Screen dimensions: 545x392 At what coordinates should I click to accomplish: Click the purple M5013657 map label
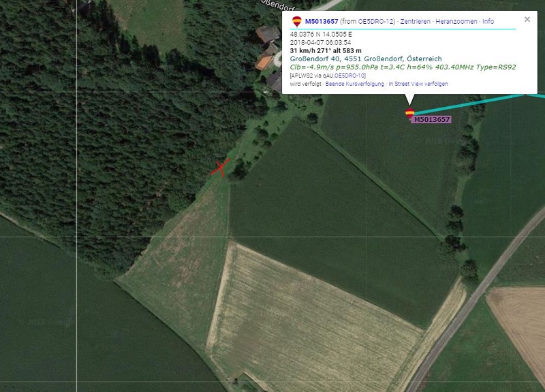431,120
